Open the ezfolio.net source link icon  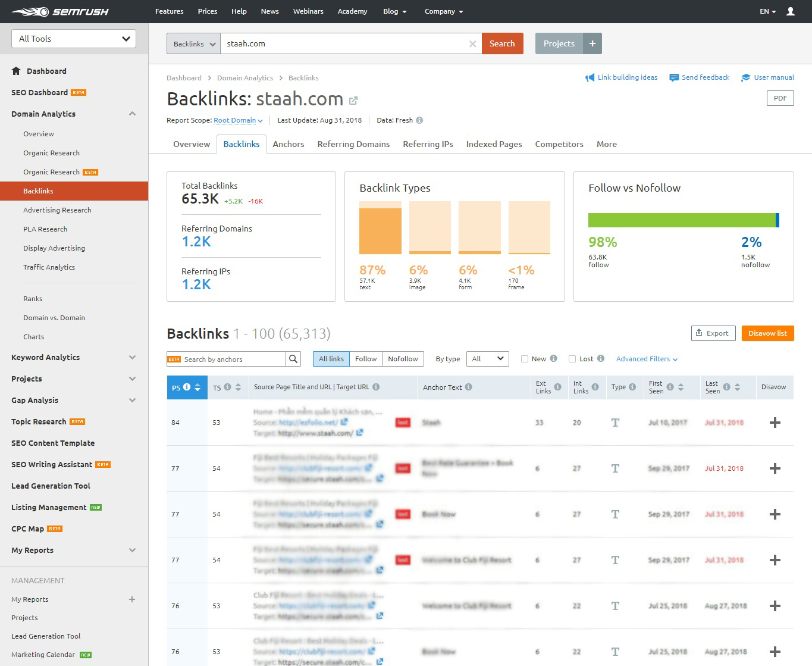click(x=344, y=422)
